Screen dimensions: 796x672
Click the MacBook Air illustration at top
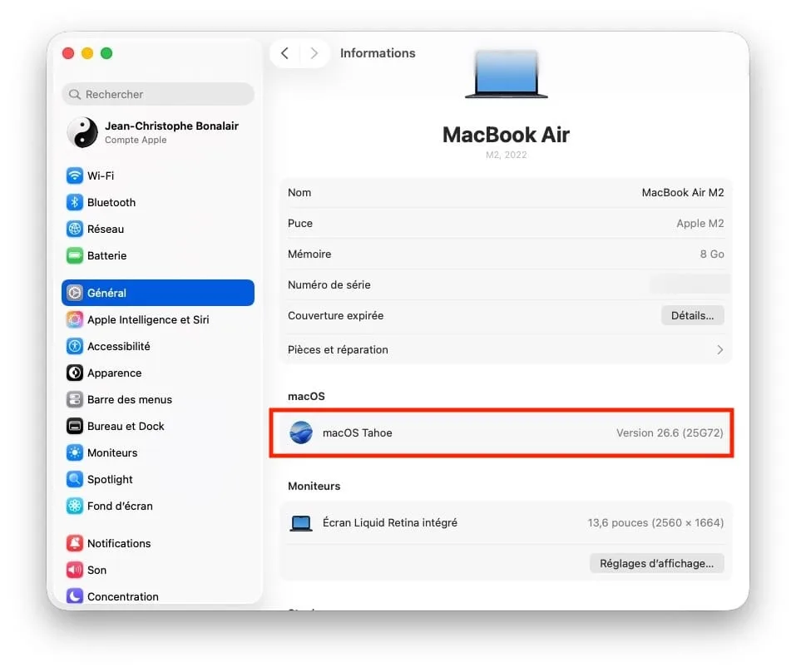coord(507,74)
